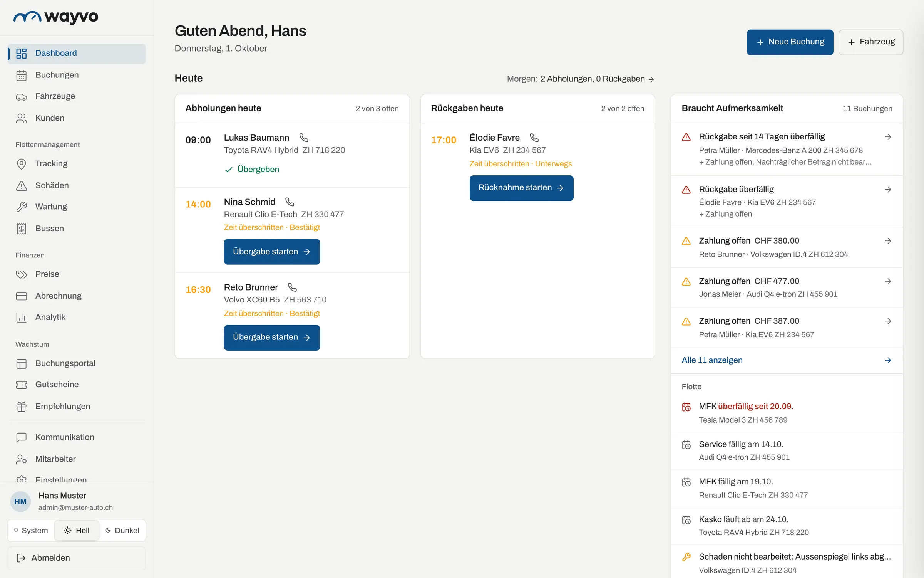Click the Tracking map pin icon

click(22, 164)
